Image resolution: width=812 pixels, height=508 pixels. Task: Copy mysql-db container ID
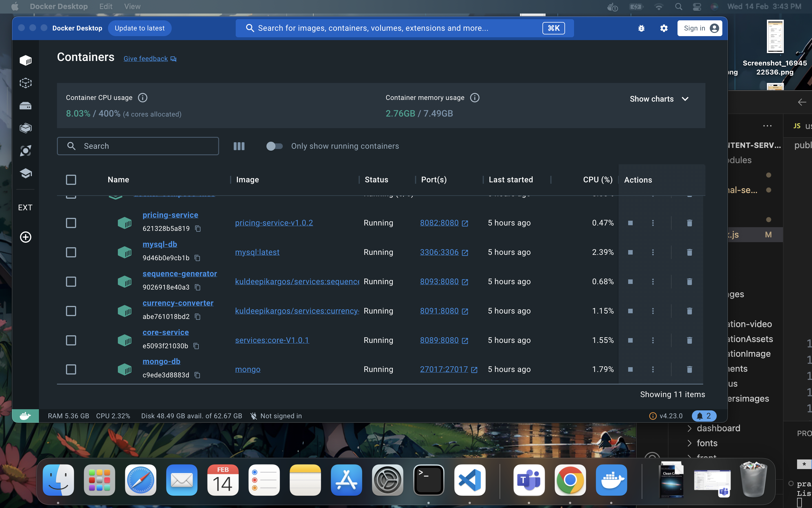197,258
